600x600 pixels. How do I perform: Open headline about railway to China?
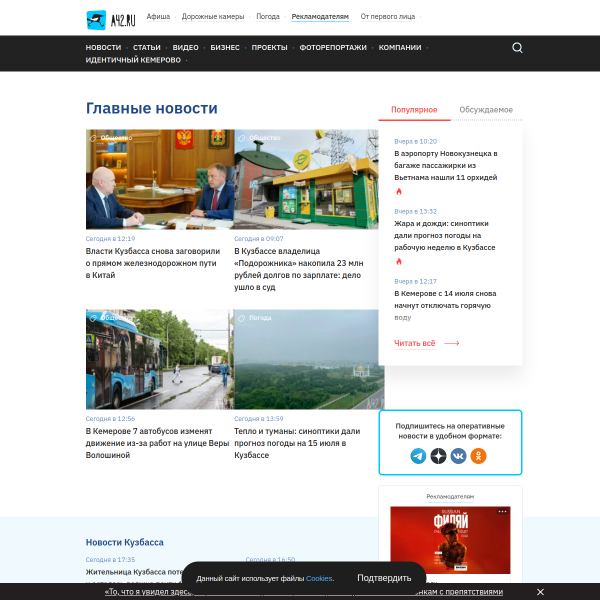pyautogui.click(x=153, y=263)
